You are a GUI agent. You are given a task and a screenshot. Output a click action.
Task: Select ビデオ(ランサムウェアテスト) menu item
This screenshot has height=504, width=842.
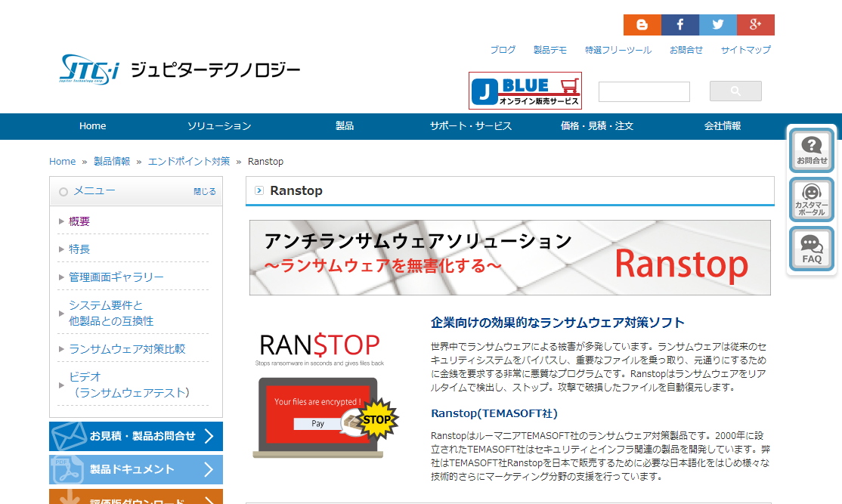[x=129, y=385]
